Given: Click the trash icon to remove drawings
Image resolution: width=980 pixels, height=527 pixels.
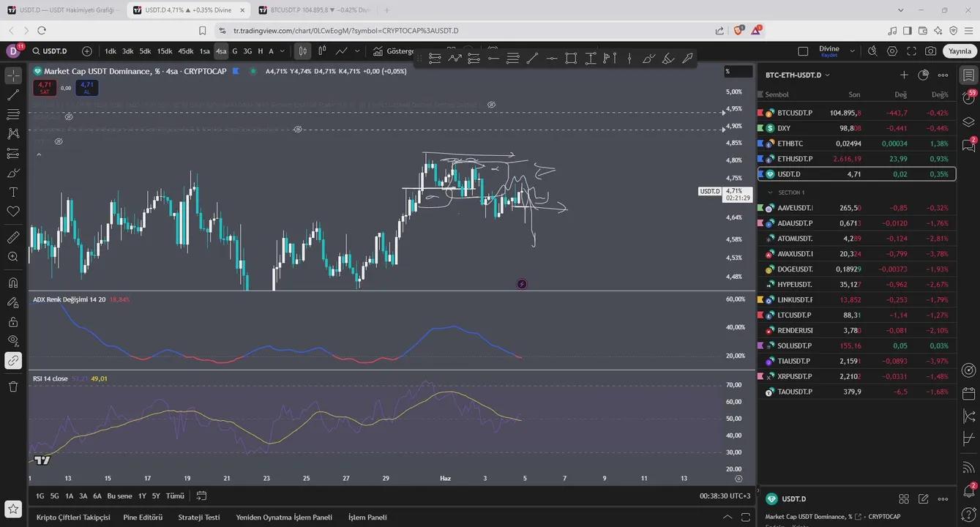Looking at the screenshot, I should pos(13,386).
